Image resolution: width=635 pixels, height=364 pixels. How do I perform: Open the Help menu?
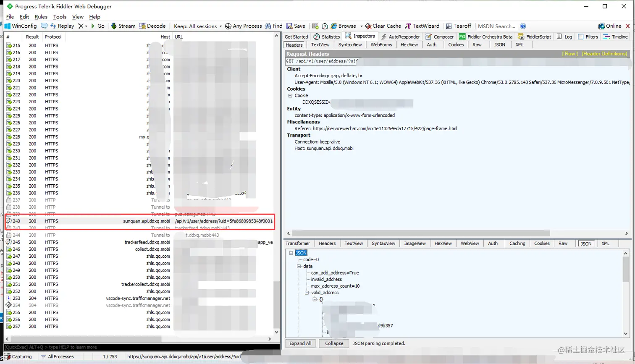coord(94,17)
